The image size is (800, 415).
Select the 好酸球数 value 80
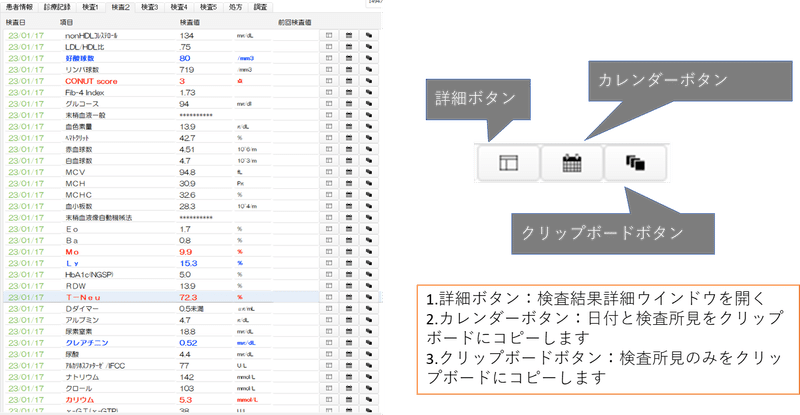coord(185,58)
